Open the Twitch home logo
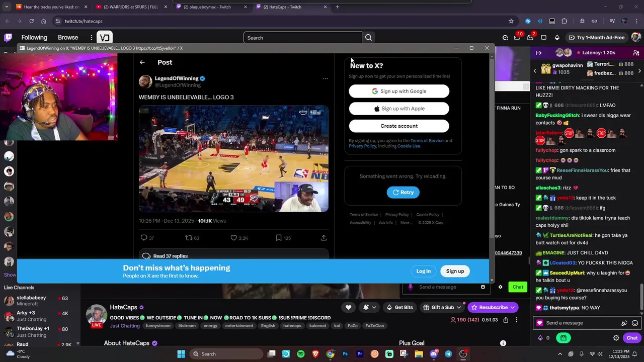The image size is (644, 362). coord(8,38)
